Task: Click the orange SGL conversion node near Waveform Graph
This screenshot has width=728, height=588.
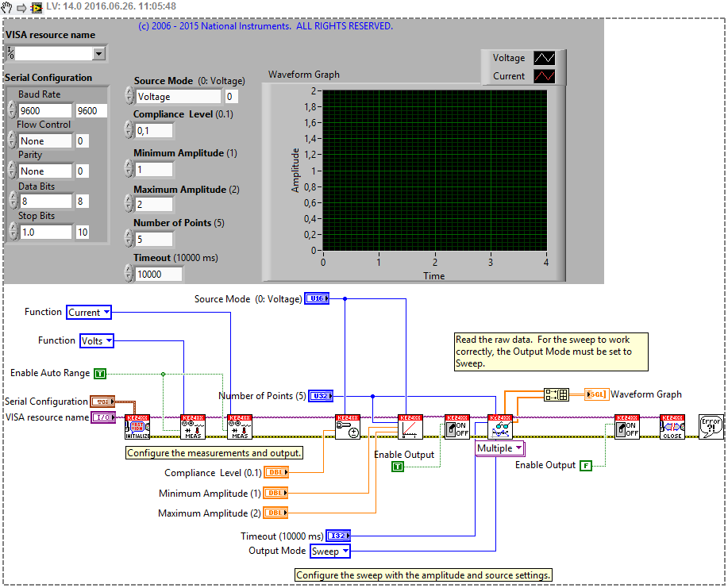Action: (596, 394)
